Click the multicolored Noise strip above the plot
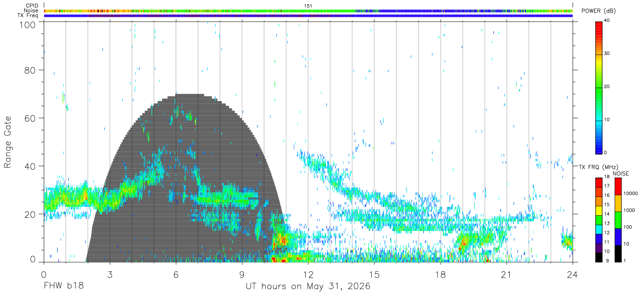This screenshot has width=644, height=297. coord(308,10)
